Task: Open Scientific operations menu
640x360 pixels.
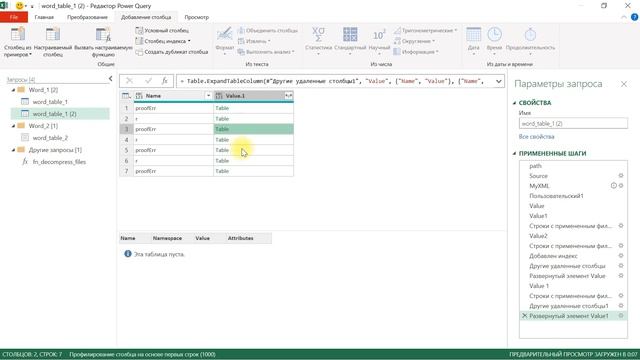Action: coord(379,42)
